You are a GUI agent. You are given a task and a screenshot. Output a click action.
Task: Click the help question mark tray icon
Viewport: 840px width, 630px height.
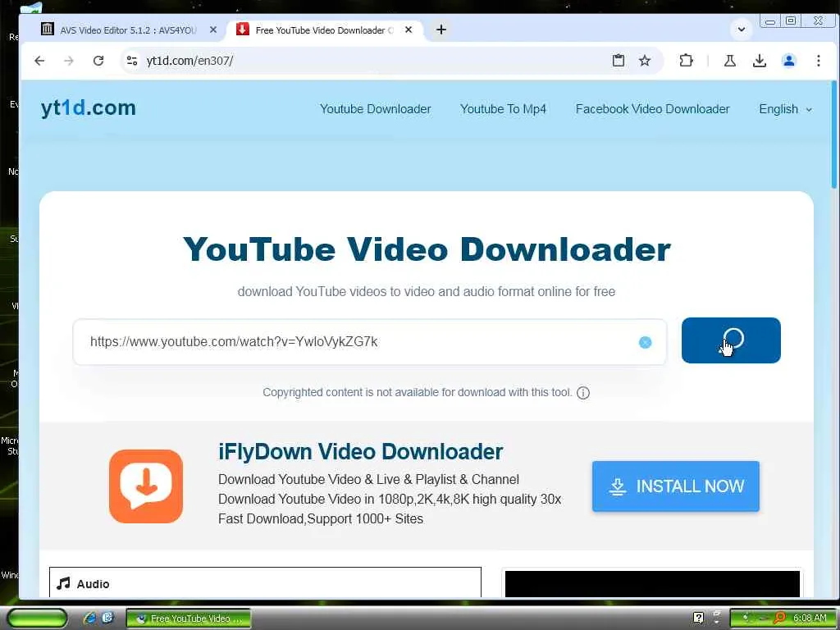699,618
